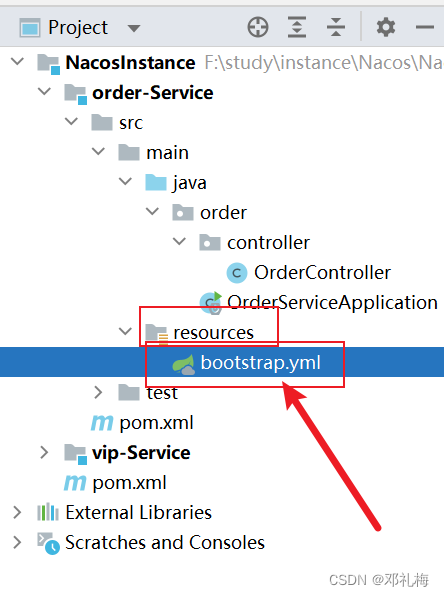The image size is (444, 596).
Task: Open pom.xml under order-Service
Action: [156, 423]
